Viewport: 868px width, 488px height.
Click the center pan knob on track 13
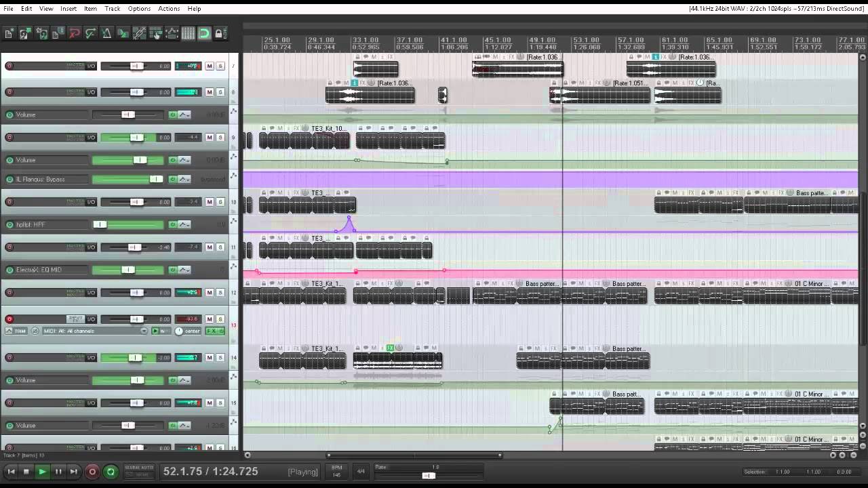(179, 331)
